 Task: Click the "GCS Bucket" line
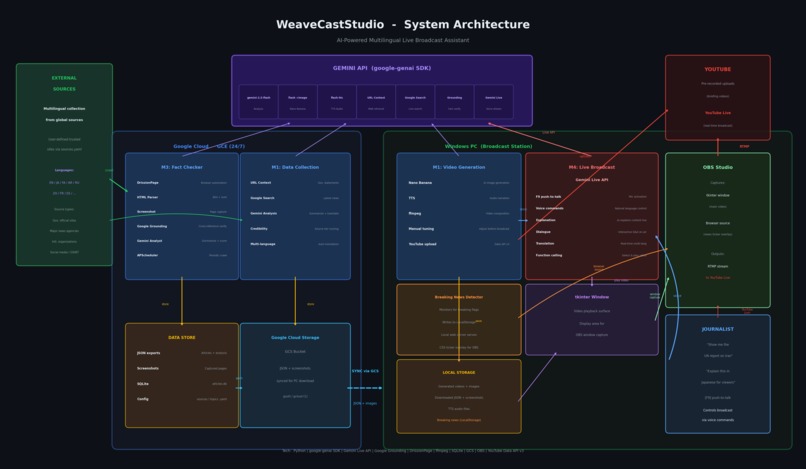tap(295, 352)
